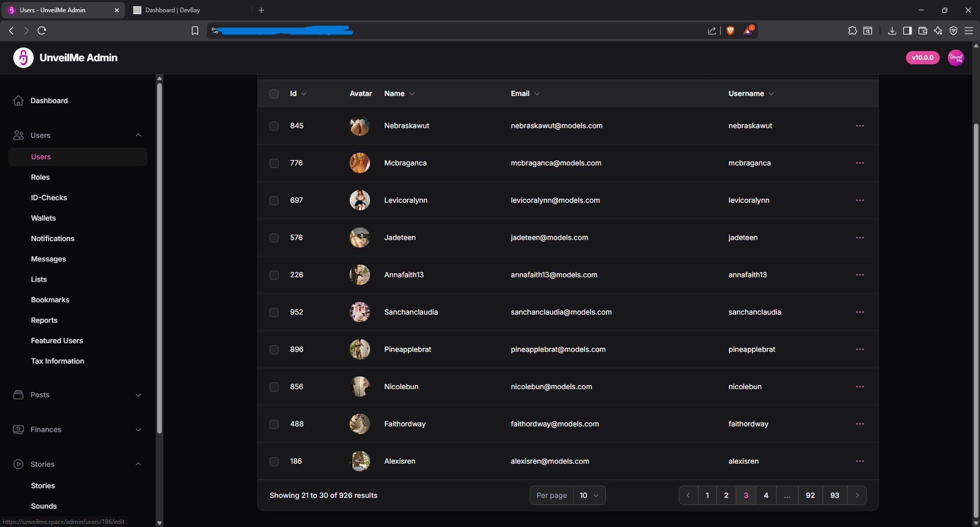This screenshot has height=527, width=980.
Task: Select the checkbox for row 845
Action: tap(274, 126)
